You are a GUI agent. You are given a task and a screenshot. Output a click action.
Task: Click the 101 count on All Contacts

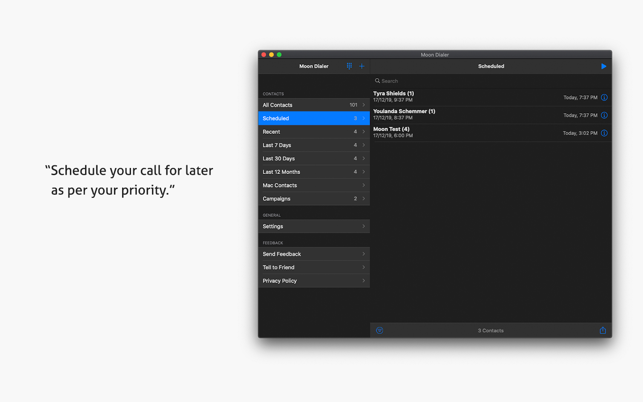point(353,105)
